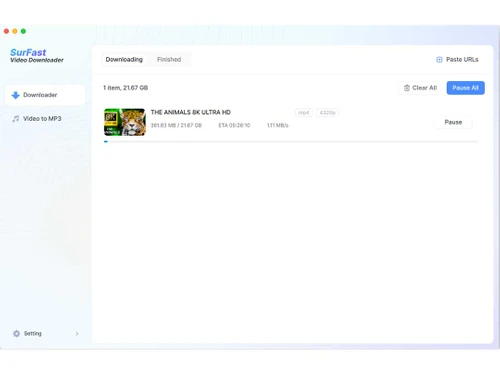The height and width of the screenshot is (375, 500).
Task: Maximize window with the green button
Action: point(23,31)
